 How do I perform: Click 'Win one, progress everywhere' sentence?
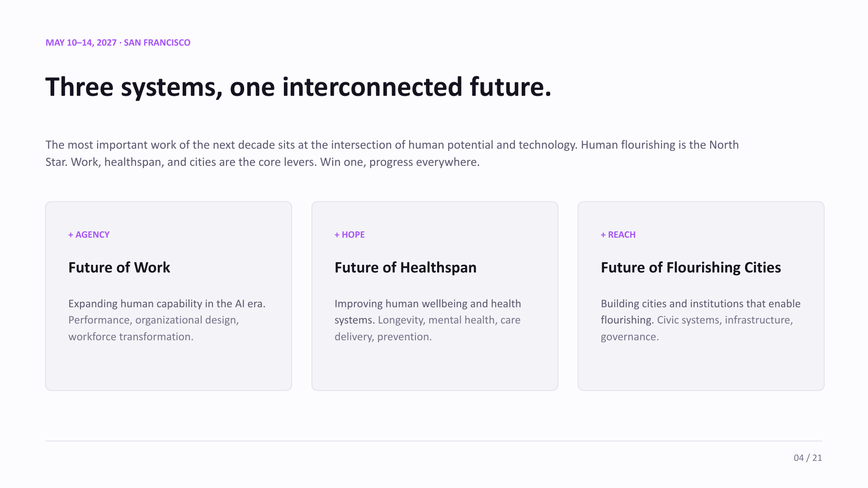point(400,162)
